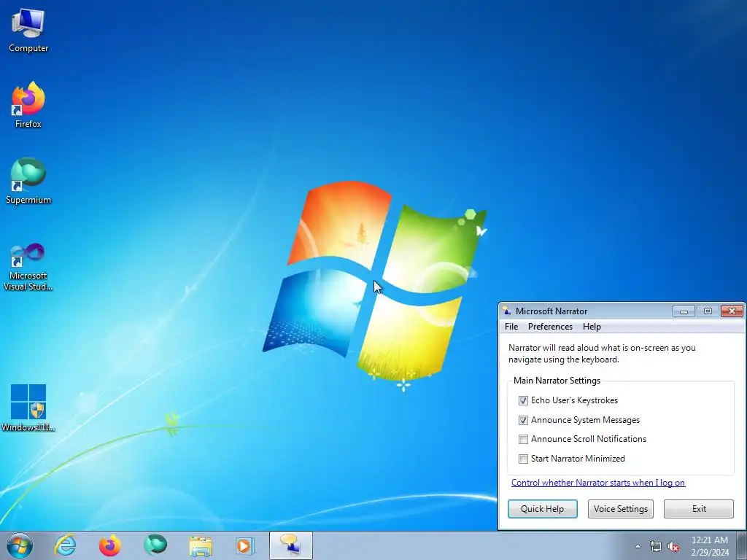747x560 pixels.
Task: Show hidden system tray icons
Action: click(638, 546)
